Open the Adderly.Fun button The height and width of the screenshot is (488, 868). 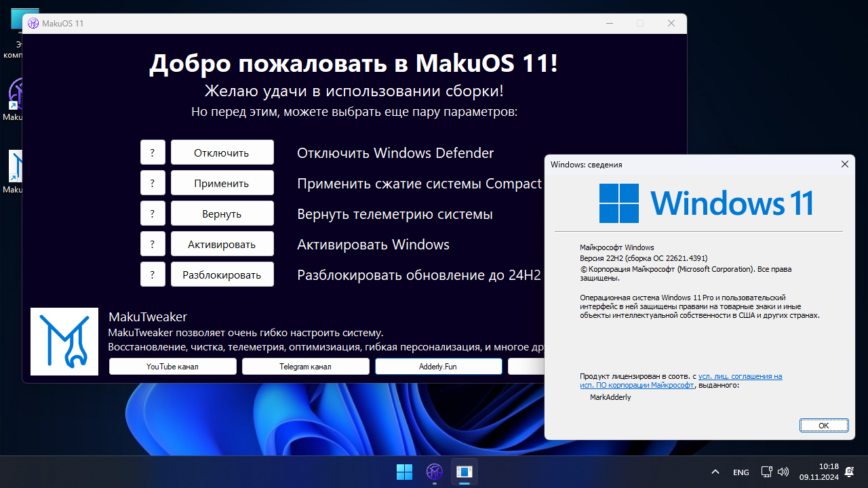(439, 367)
